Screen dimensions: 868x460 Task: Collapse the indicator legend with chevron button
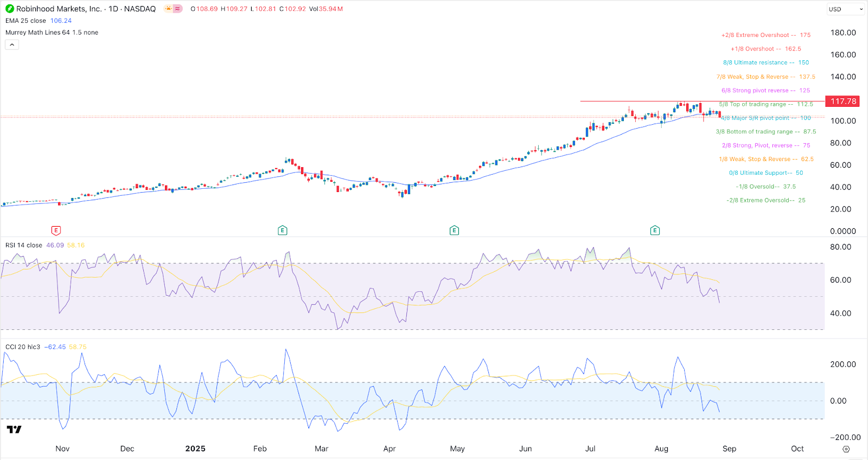click(12, 44)
